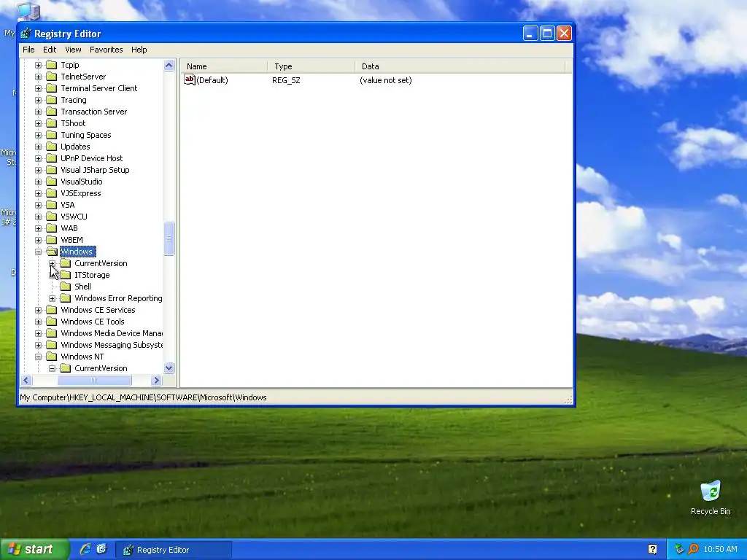Click the Windows CE Tools folder icon
The image size is (747, 560).
[52, 322]
